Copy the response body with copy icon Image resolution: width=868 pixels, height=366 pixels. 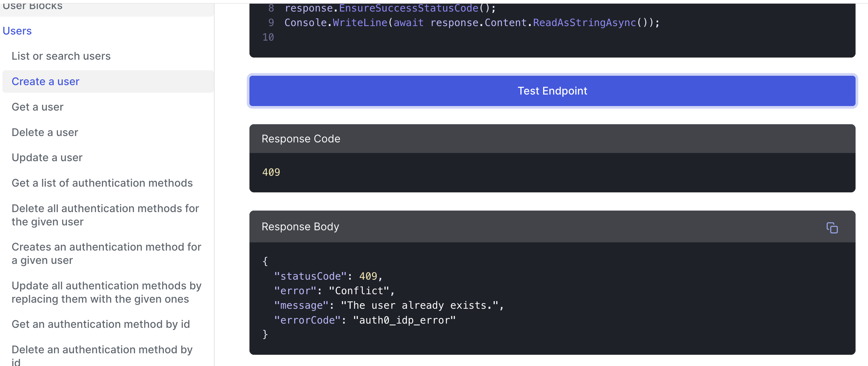(832, 228)
